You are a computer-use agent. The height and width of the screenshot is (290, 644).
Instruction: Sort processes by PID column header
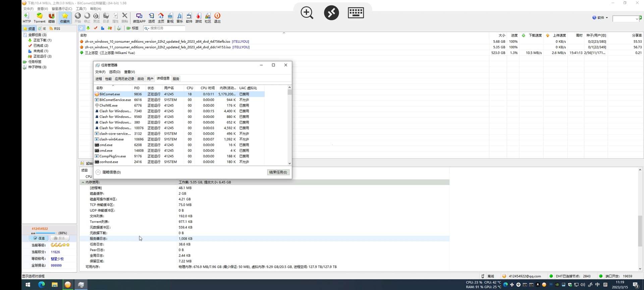pos(139,88)
